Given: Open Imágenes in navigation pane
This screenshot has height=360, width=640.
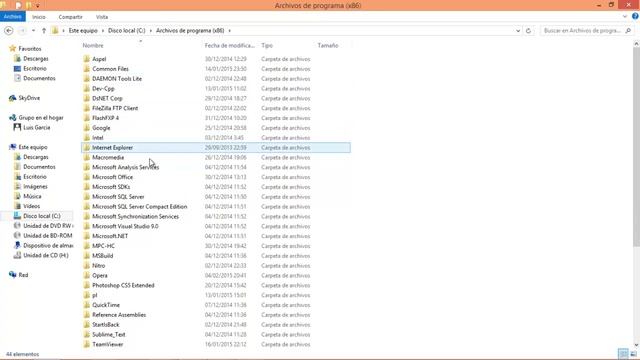Looking at the screenshot, I should (x=35, y=186).
